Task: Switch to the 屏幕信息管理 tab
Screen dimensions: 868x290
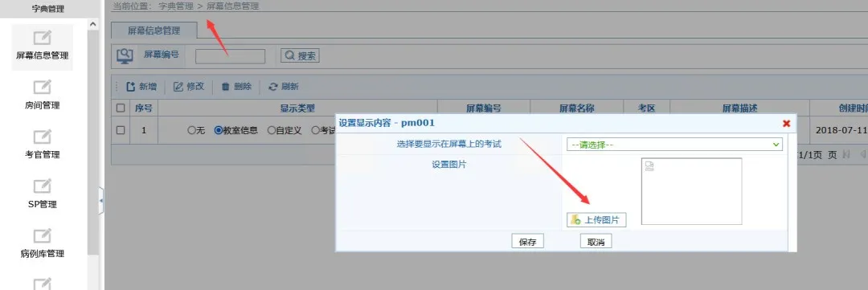Action: tap(154, 31)
